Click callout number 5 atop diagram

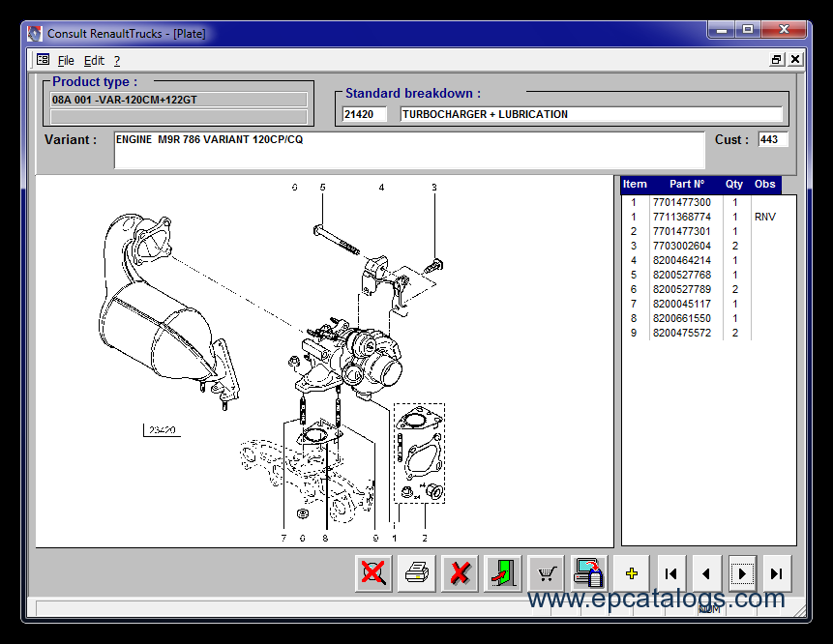[322, 188]
